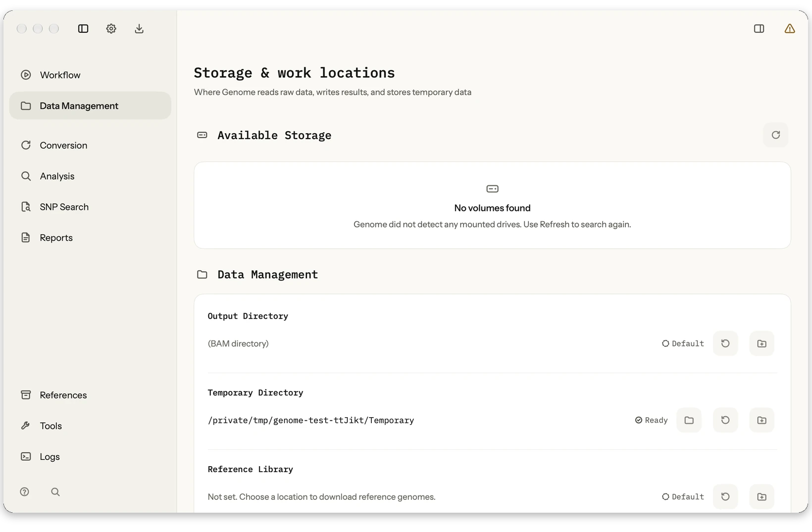Open help via the question mark icon
812x532 pixels.
pos(25,492)
